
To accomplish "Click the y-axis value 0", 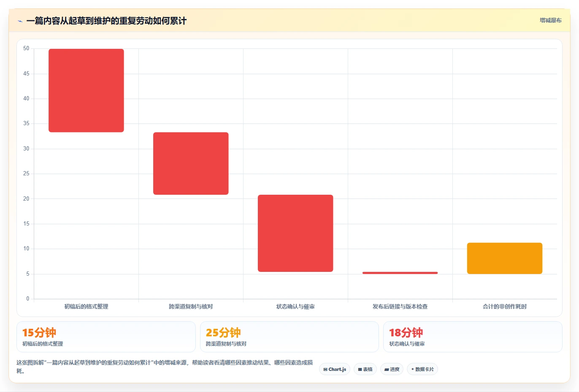I will 28,299.
